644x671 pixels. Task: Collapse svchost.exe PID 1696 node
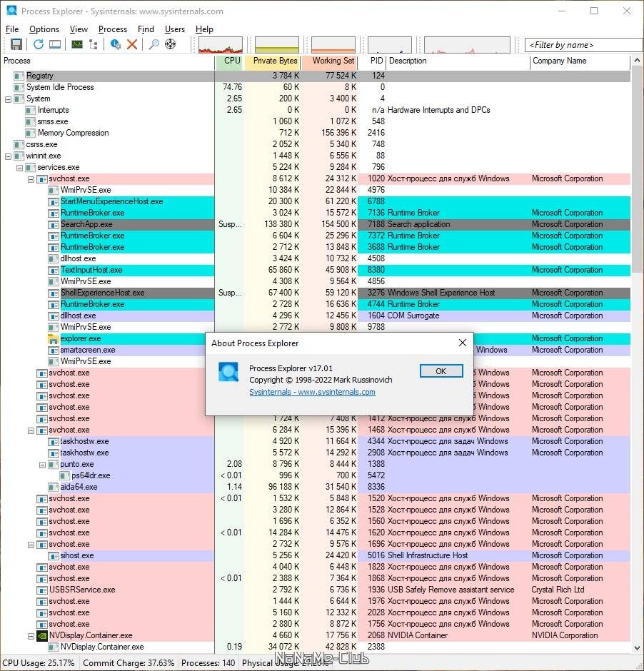pos(31,545)
